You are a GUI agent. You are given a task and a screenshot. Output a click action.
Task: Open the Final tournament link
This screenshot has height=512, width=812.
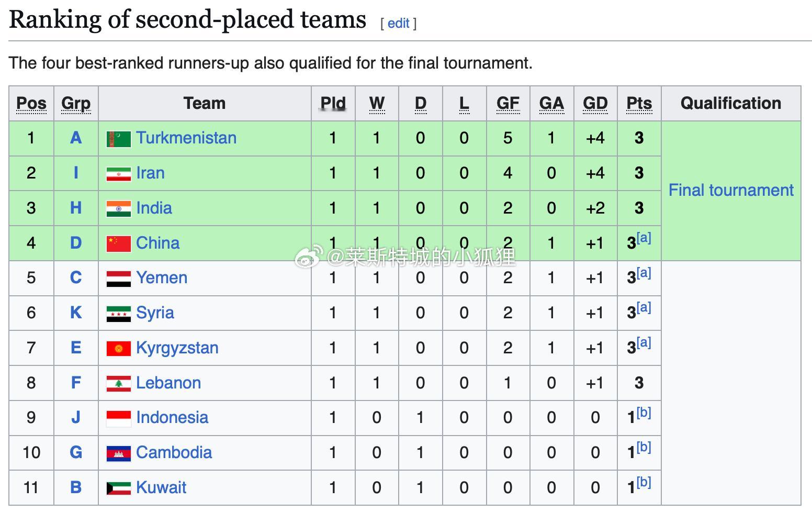tap(731, 190)
